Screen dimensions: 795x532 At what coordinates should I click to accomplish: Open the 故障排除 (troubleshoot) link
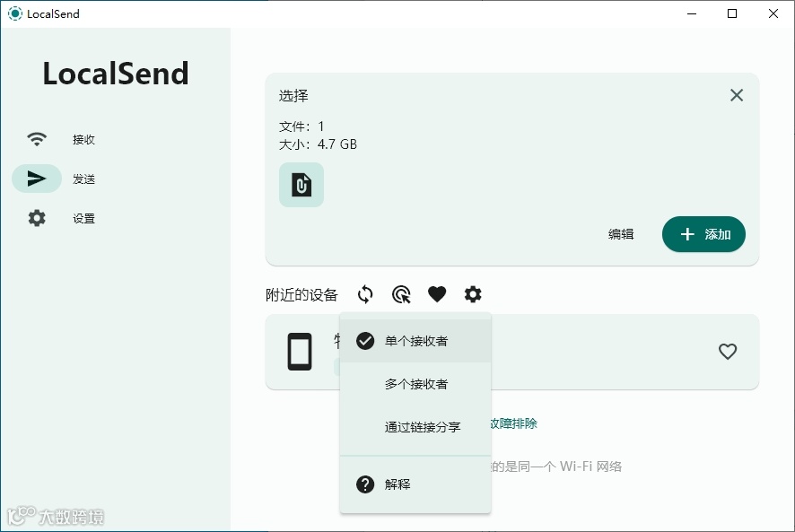click(x=513, y=423)
